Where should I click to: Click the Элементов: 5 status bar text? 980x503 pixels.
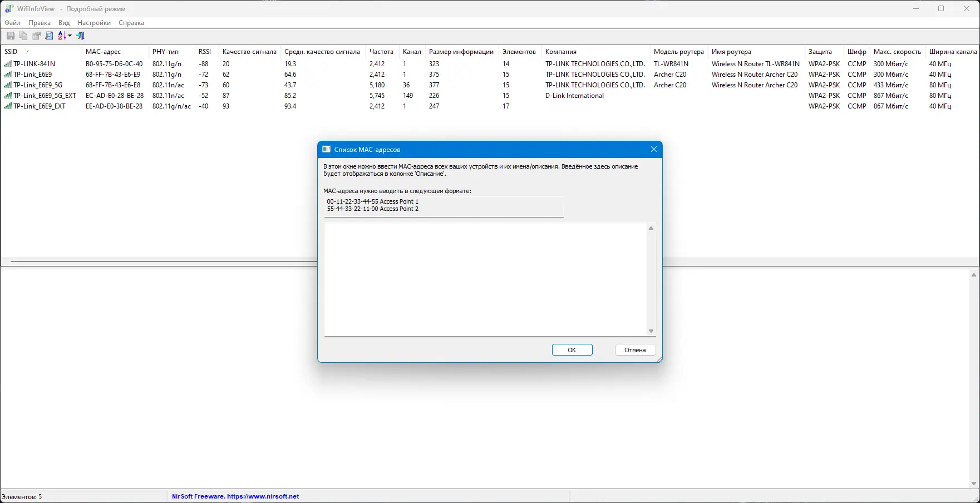22,497
